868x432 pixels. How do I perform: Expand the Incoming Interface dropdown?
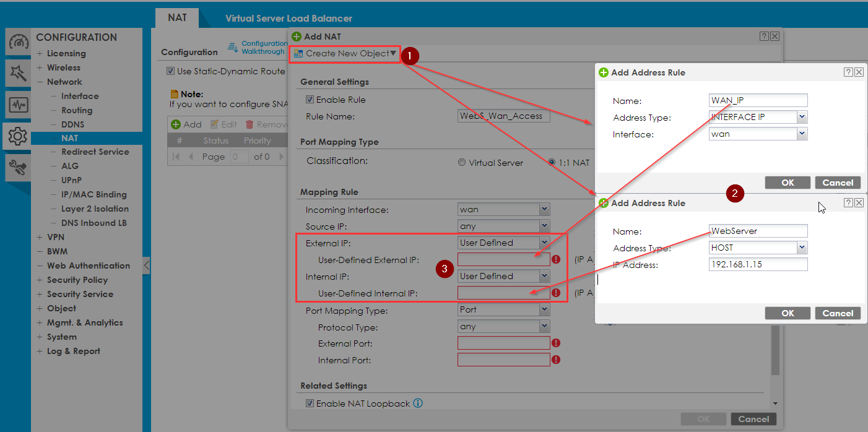click(544, 210)
